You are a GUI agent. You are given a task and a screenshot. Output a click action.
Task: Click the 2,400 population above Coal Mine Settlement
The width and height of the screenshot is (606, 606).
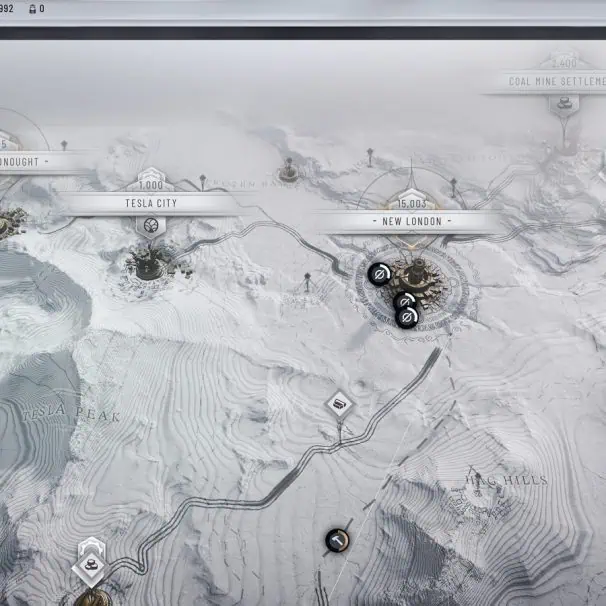click(x=564, y=63)
